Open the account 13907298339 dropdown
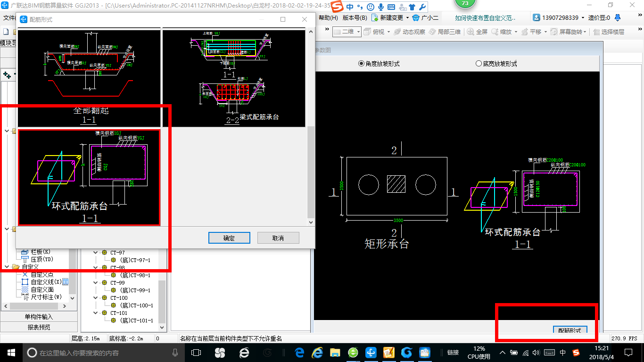The height and width of the screenshot is (362, 644). 559,18
